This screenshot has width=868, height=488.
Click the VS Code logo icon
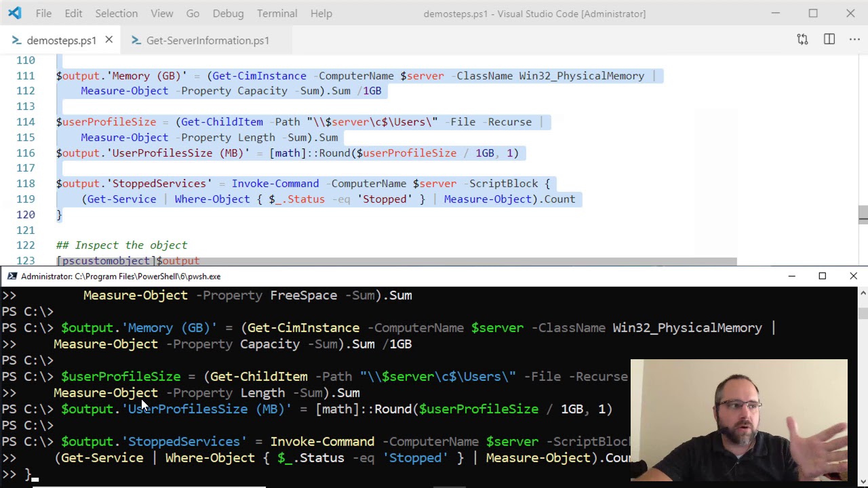tap(14, 13)
